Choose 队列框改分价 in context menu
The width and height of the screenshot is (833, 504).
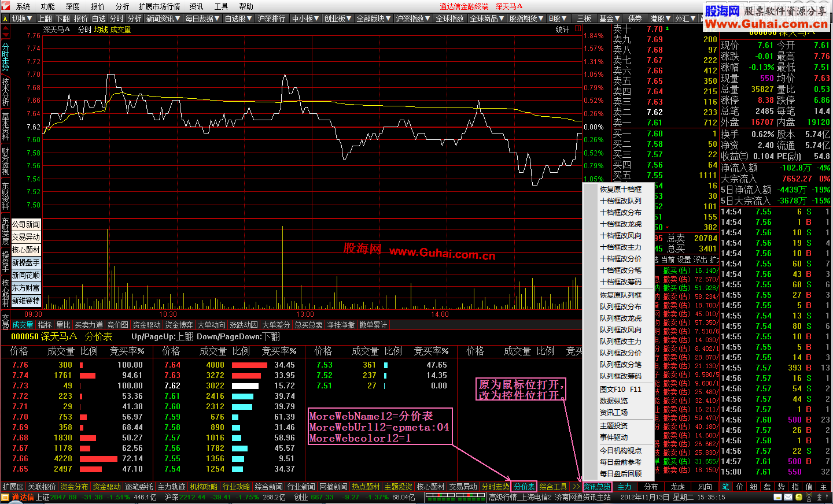pos(621,353)
